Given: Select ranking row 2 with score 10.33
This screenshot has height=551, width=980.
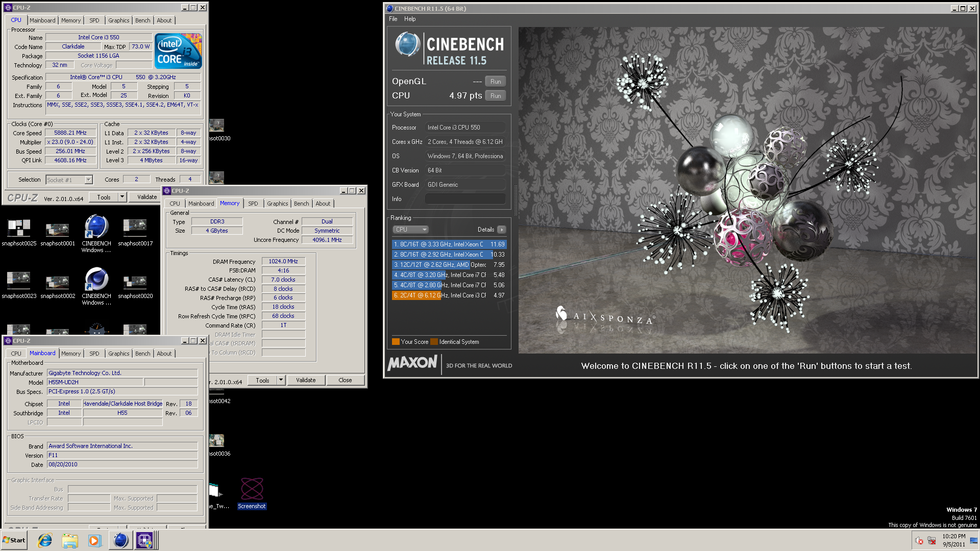Looking at the screenshot, I should coord(449,255).
